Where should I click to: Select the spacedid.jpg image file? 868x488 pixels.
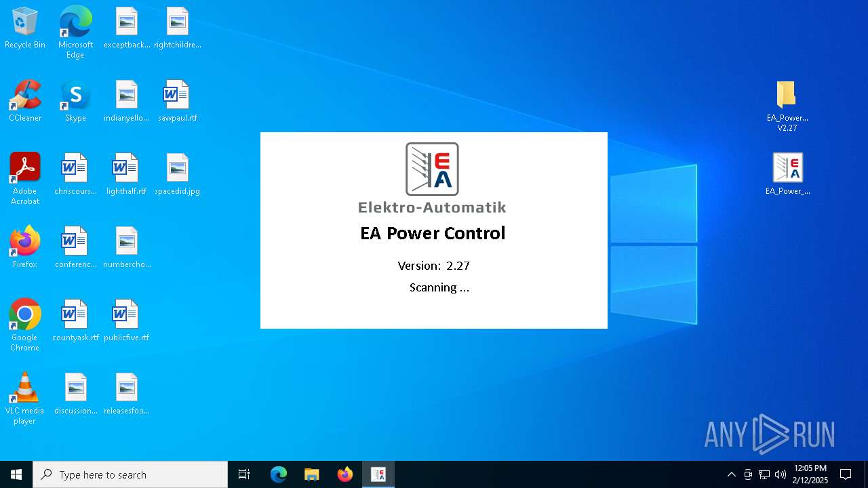[x=178, y=175]
